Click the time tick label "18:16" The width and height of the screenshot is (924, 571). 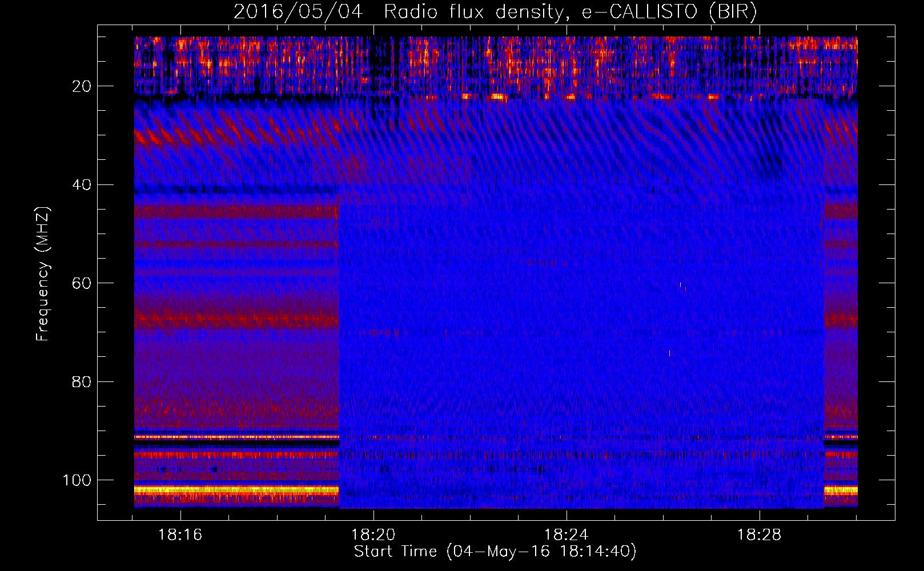coord(180,535)
